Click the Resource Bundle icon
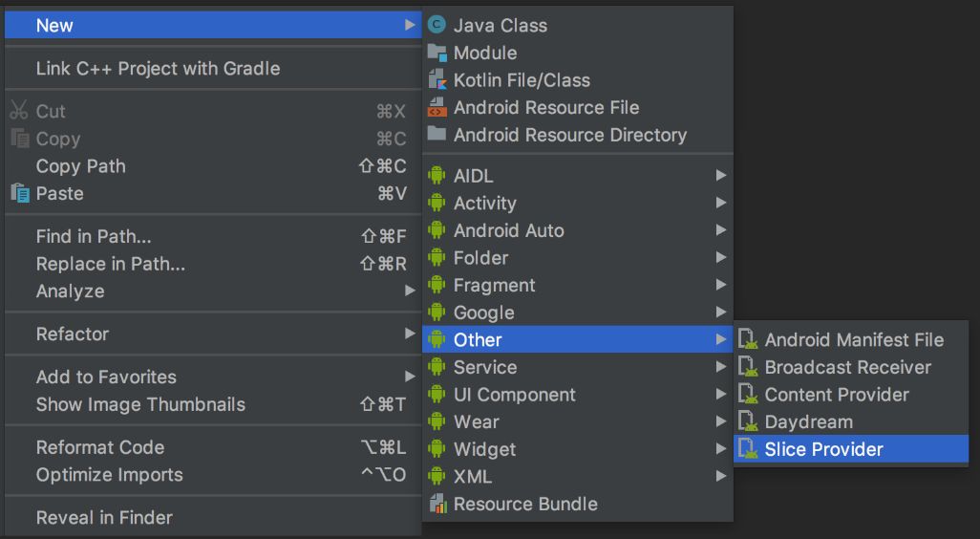Screen dimensions: 980x539 (x=437, y=504)
